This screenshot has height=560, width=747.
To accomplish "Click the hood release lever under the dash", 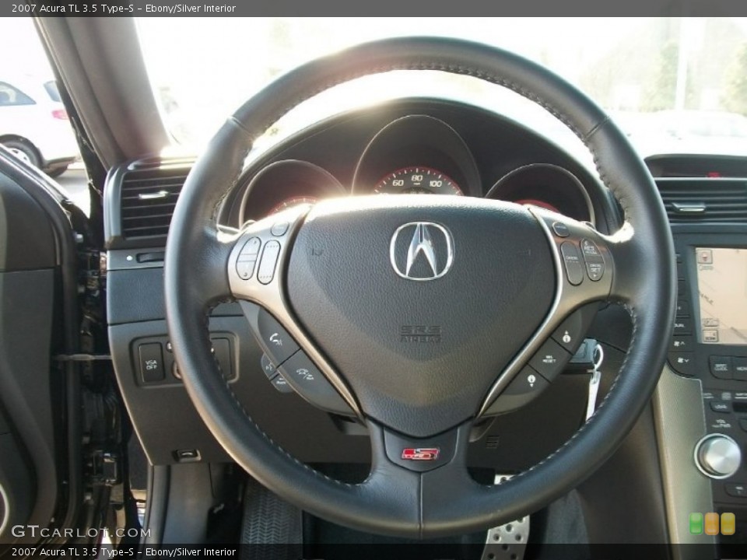I will [x=188, y=455].
